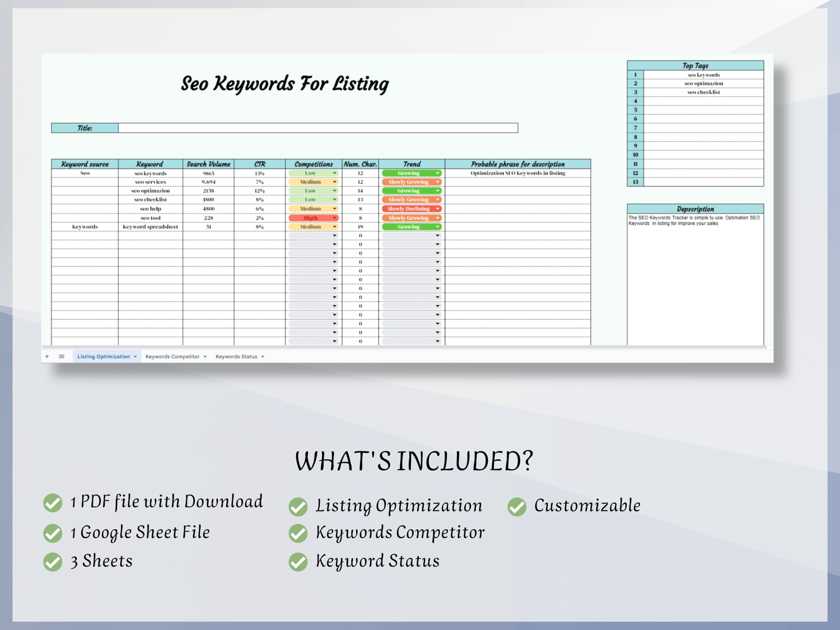This screenshot has width=840, height=630.
Task: Click the 'keyword spreadsheet' cell
Action: pyautogui.click(x=150, y=227)
